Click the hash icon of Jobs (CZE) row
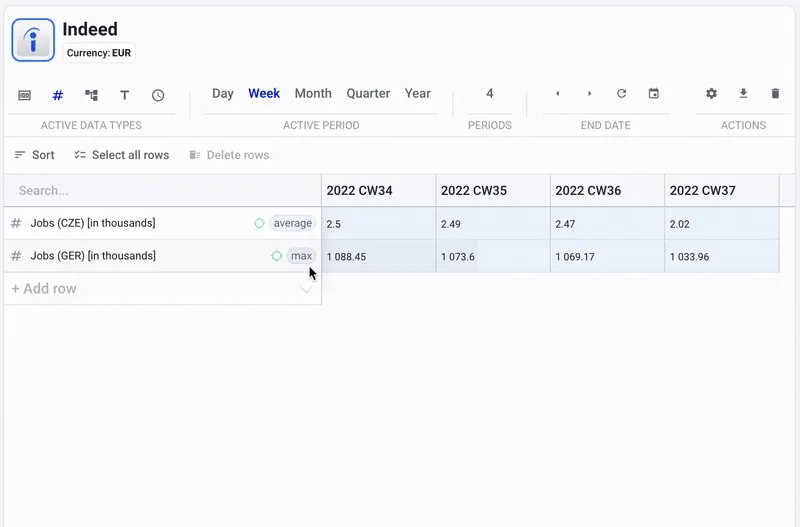This screenshot has width=800, height=527. pyautogui.click(x=16, y=223)
